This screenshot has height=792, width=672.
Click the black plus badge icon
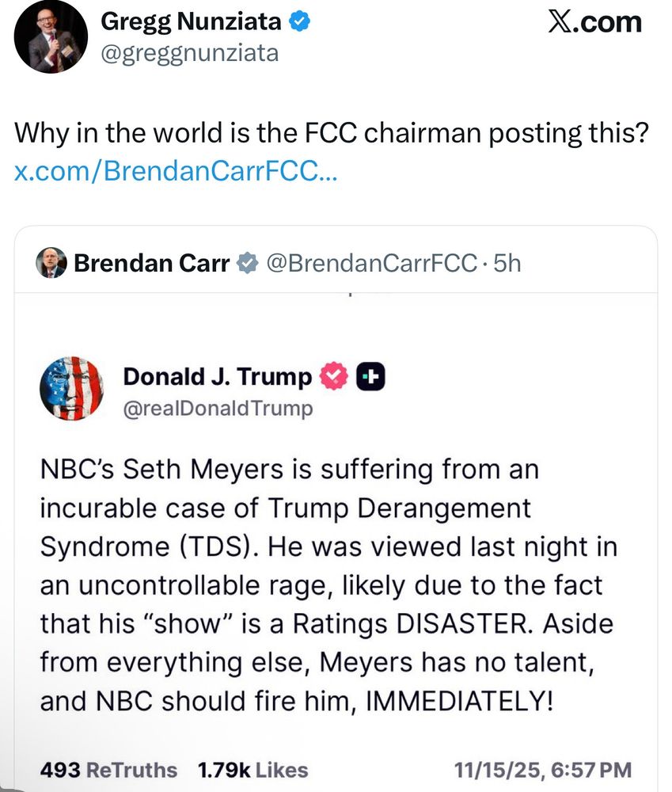click(x=370, y=378)
